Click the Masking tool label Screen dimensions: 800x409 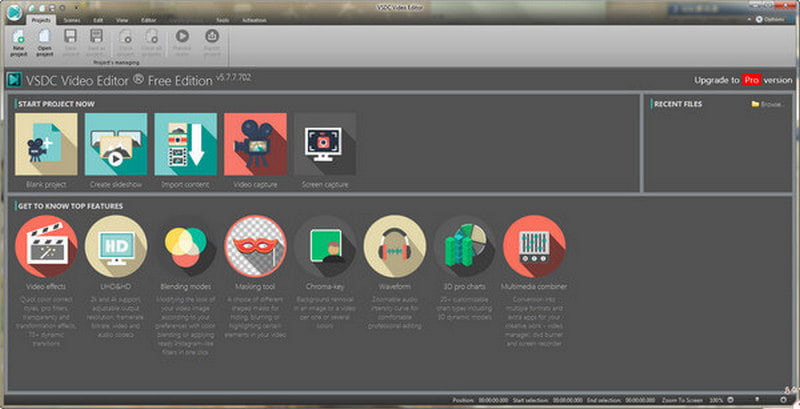point(255,287)
